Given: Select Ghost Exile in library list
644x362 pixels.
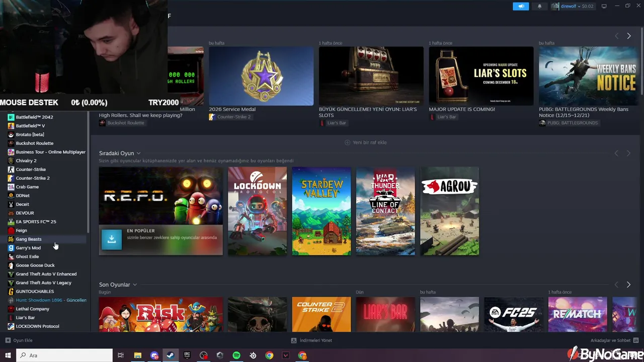Looking at the screenshot, I should click(x=27, y=256).
